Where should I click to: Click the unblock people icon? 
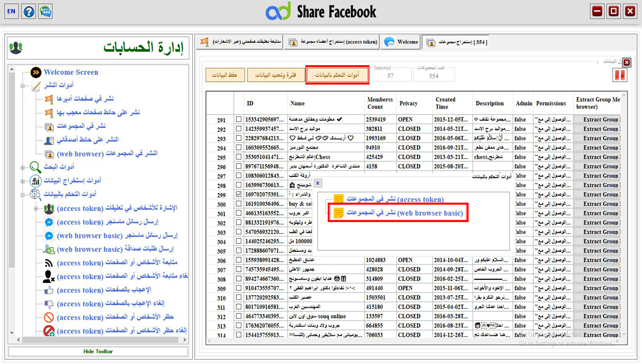pyautogui.click(x=48, y=331)
